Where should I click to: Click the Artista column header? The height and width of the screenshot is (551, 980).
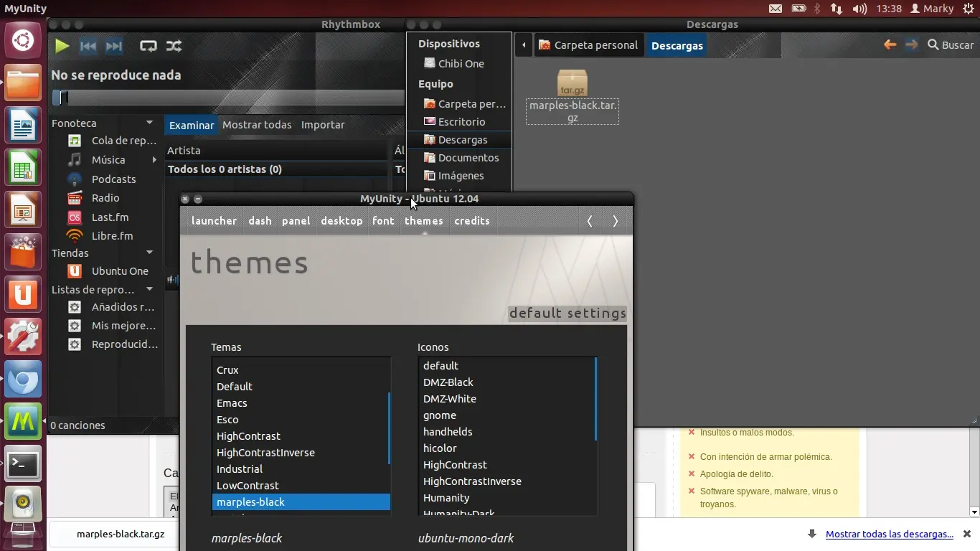point(276,151)
